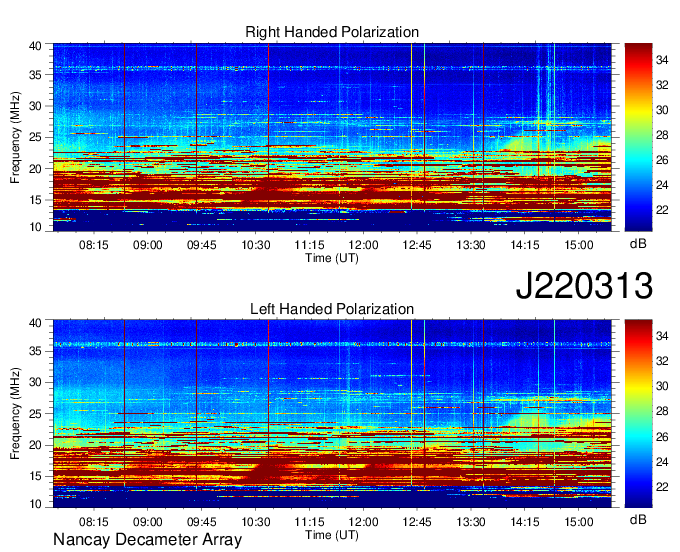
Task: Click the 30 MHz tick on Left Handed plot
Action: (35, 382)
